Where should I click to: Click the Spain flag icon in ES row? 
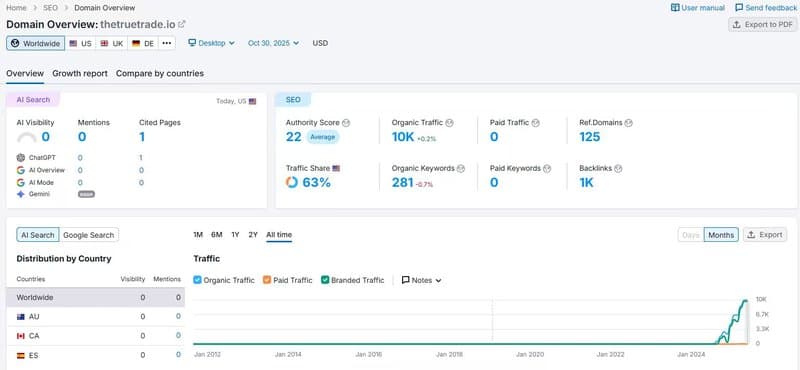pos(21,355)
